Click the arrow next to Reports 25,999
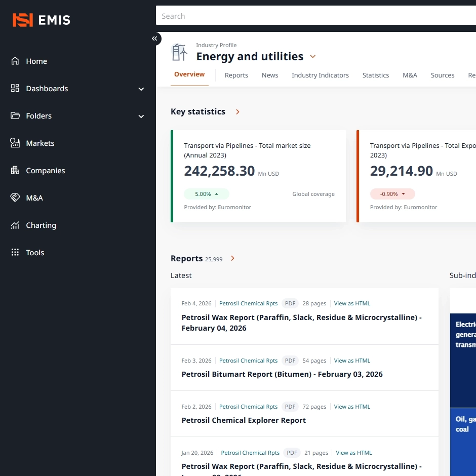 click(233, 259)
